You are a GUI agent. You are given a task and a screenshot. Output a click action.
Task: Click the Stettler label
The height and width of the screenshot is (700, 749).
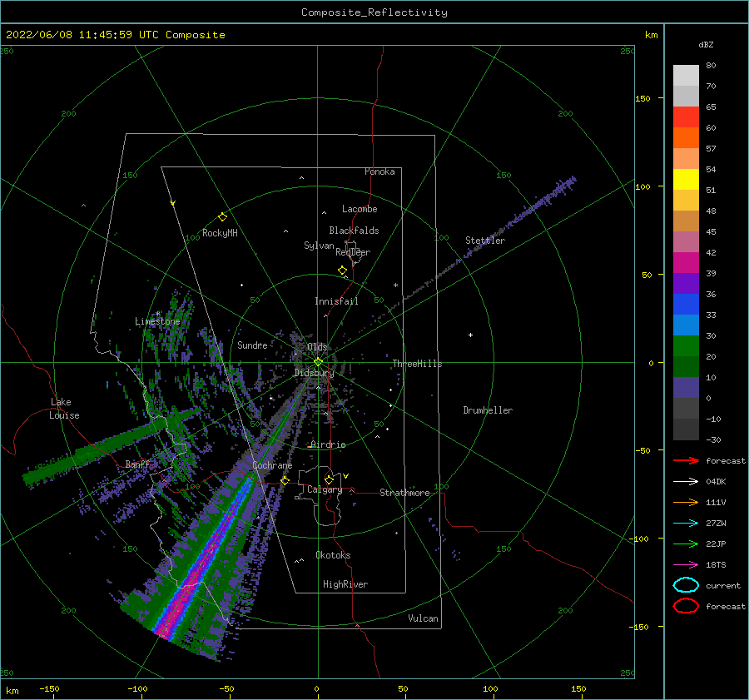(485, 241)
